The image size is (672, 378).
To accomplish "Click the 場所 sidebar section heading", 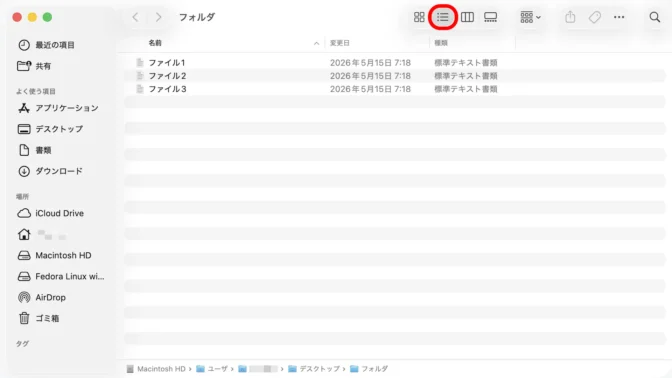I will tap(22, 197).
